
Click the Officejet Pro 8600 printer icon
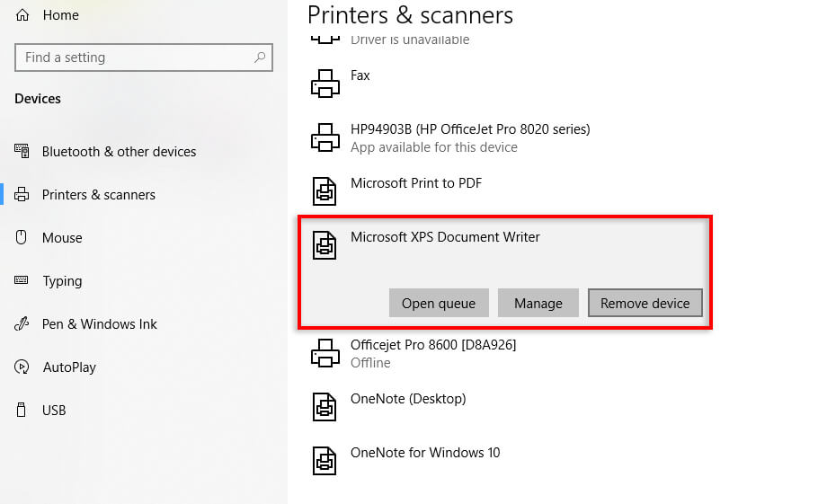[325, 353]
